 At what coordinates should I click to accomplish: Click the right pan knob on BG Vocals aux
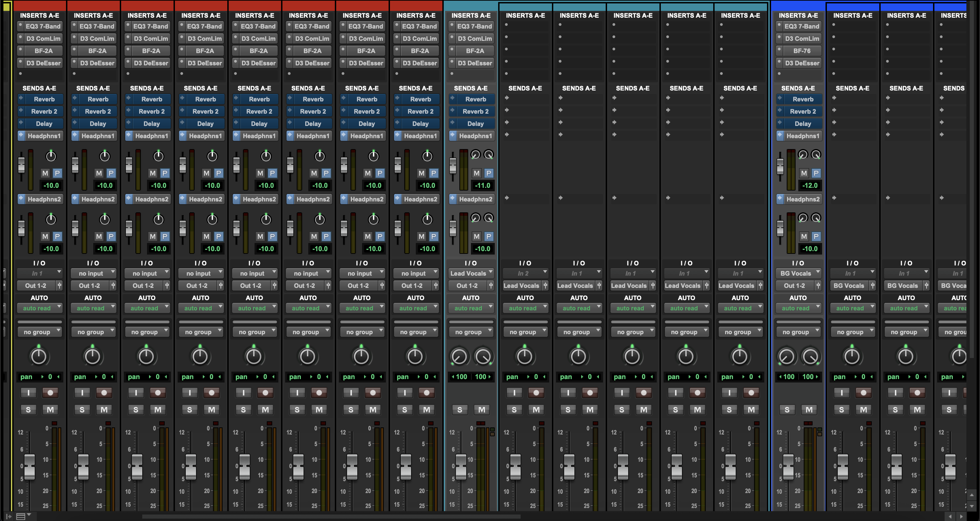click(811, 357)
